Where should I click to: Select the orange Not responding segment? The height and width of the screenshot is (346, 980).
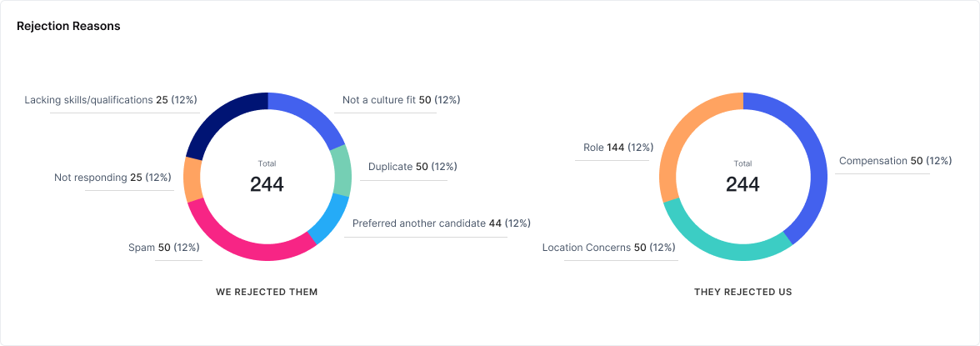192,178
